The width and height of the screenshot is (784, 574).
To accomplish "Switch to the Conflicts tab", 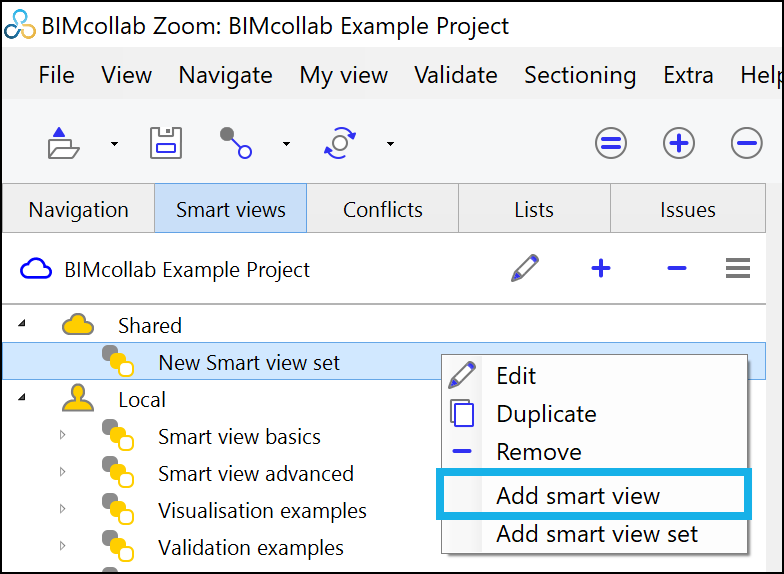I will 382,209.
